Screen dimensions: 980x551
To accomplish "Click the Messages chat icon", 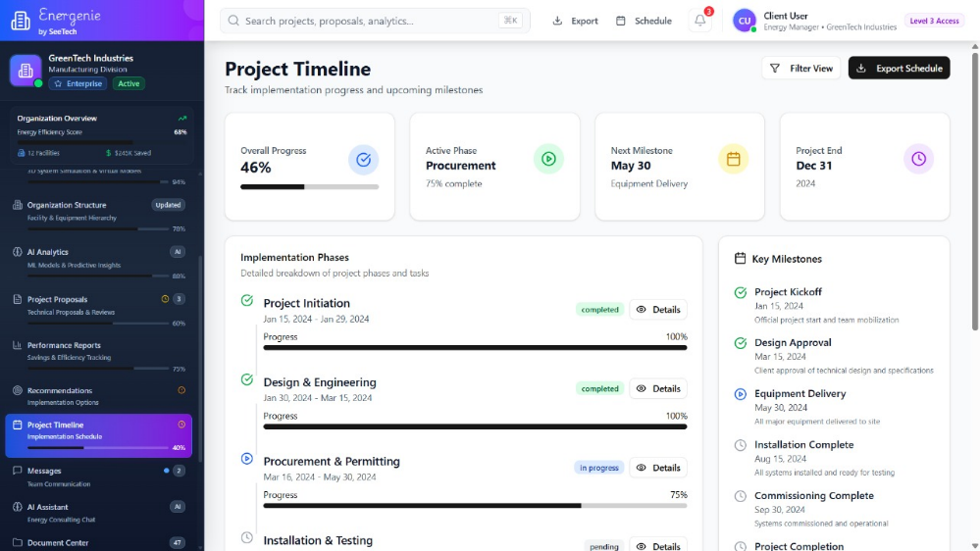I will click(x=18, y=471).
